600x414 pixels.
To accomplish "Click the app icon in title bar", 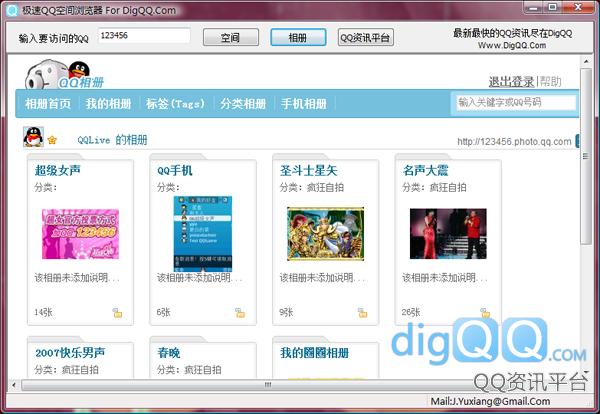I will pos(11,10).
